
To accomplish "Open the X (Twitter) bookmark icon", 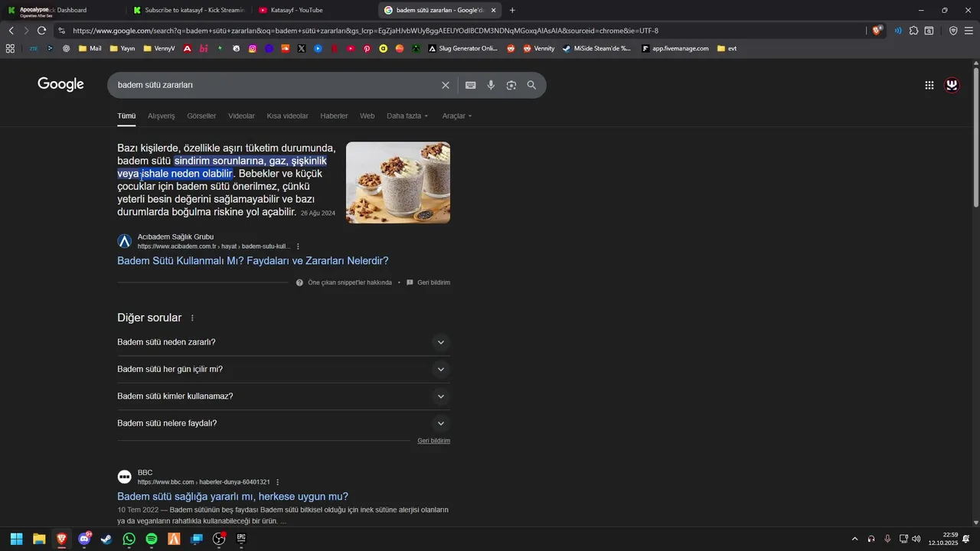I will pyautogui.click(x=302, y=48).
